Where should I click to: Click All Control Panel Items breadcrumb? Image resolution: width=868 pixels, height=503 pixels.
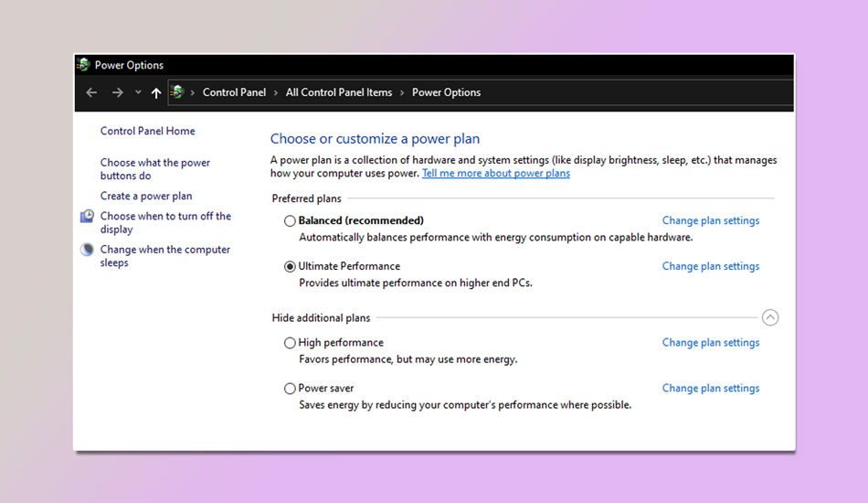click(x=338, y=92)
